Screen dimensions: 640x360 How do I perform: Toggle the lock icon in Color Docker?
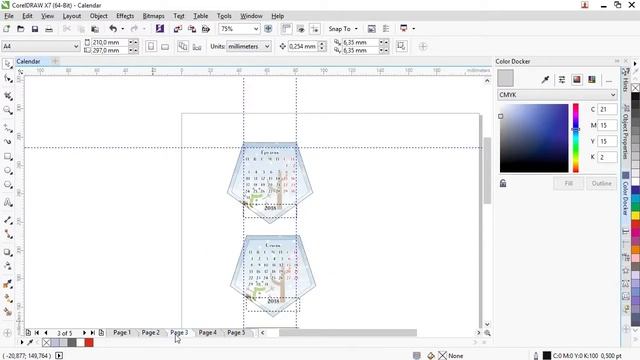(503, 183)
